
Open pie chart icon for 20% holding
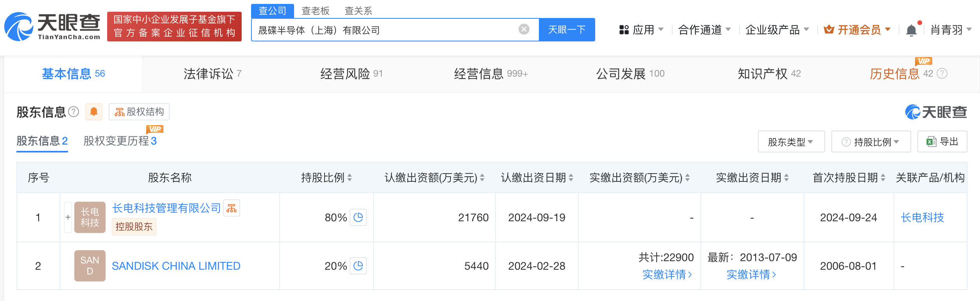(x=358, y=266)
